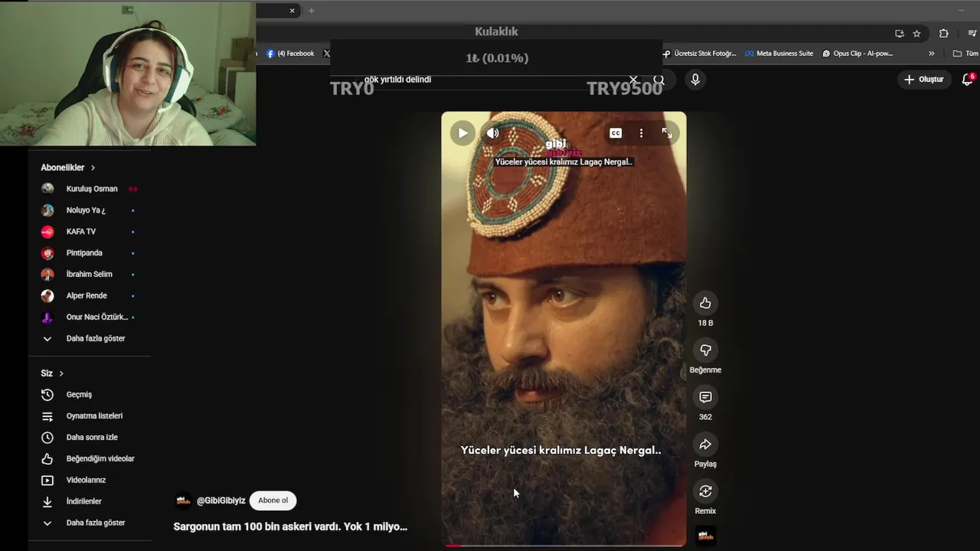Open the video's three-dot options menu
The width and height of the screenshot is (980, 551).
[642, 132]
